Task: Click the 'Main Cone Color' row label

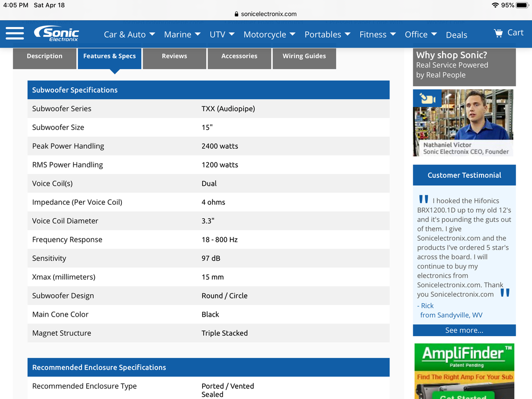Action: pos(60,314)
